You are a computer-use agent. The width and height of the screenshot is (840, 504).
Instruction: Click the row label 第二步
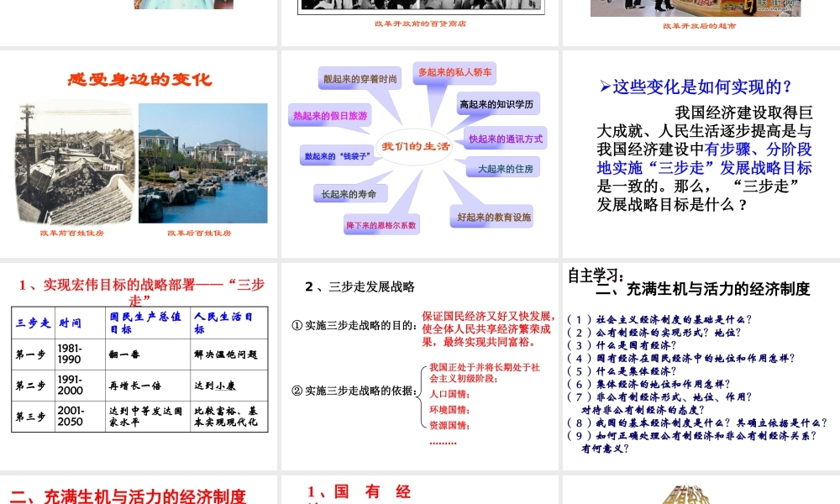34,385
